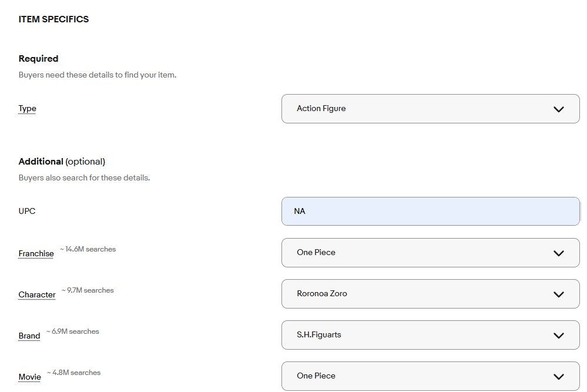The image size is (587, 392).
Task: Open the Brand dropdown showing S.H.Figuarts
Action: [431, 335]
